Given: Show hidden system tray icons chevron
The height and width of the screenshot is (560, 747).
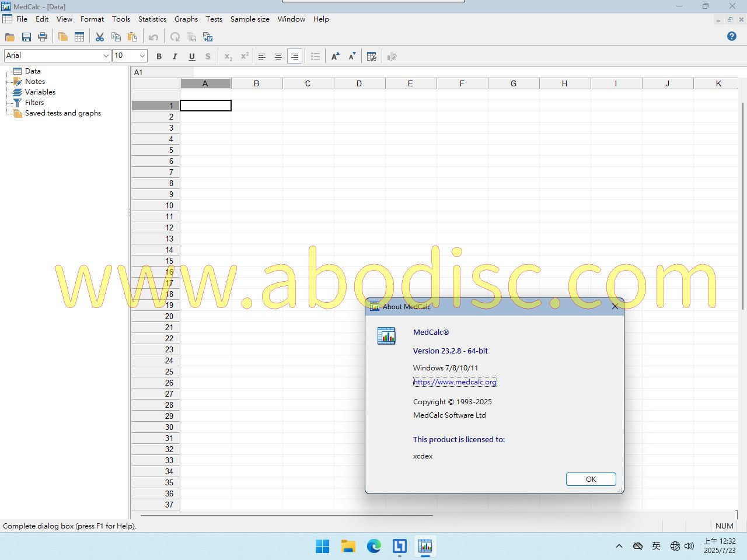Looking at the screenshot, I should 619,546.
